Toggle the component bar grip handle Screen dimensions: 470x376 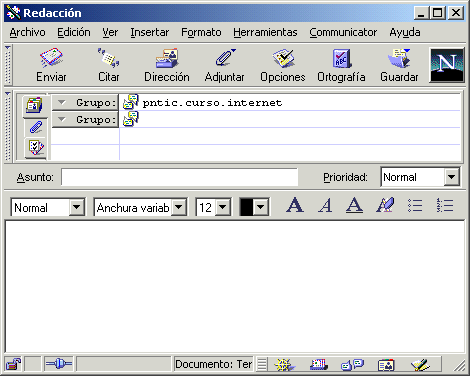(262, 364)
